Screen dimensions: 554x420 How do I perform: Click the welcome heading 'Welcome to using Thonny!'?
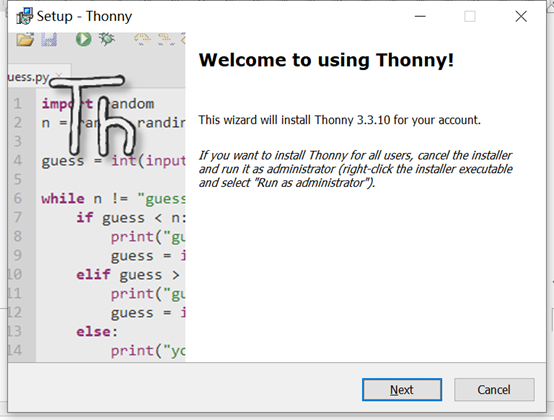(x=326, y=60)
